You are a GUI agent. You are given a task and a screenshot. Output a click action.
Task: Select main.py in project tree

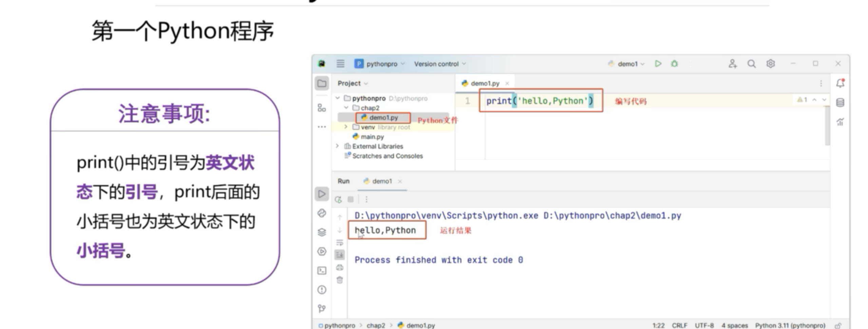368,136
